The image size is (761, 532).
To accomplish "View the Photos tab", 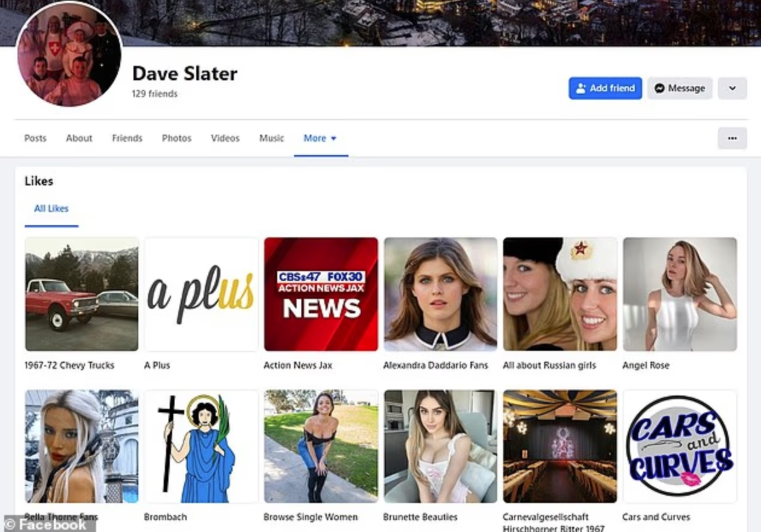I will point(176,138).
